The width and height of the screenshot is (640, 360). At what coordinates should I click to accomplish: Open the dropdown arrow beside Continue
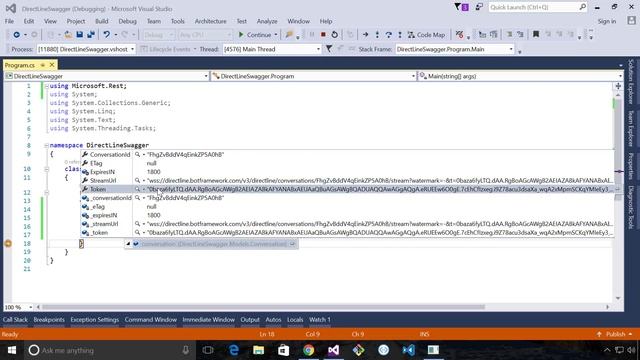[276, 35]
